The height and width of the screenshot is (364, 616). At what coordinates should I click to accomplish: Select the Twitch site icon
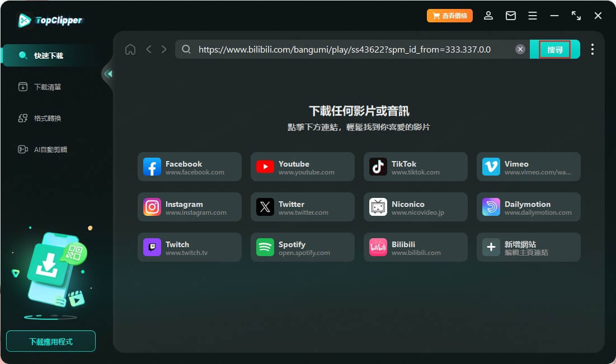click(190, 247)
